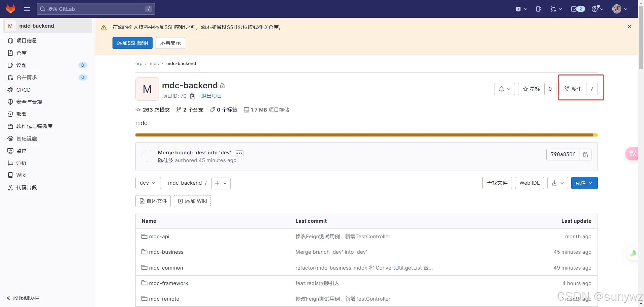Click the 添加 Wiki button
This screenshot has width=644, height=307.
coord(192,201)
